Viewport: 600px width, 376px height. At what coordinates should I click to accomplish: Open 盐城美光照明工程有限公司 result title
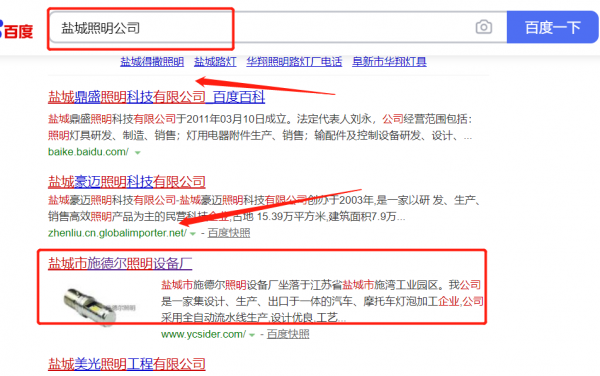point(127,364)
